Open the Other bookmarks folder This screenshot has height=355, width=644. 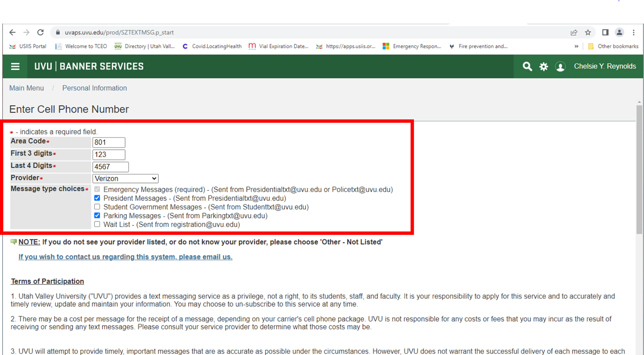click(613, 46)
